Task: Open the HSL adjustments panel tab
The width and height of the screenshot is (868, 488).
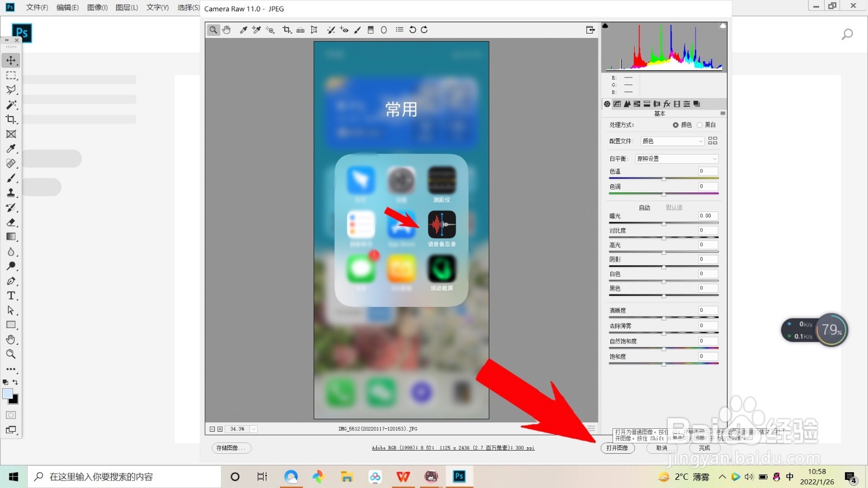Action: tap(637, 104)
